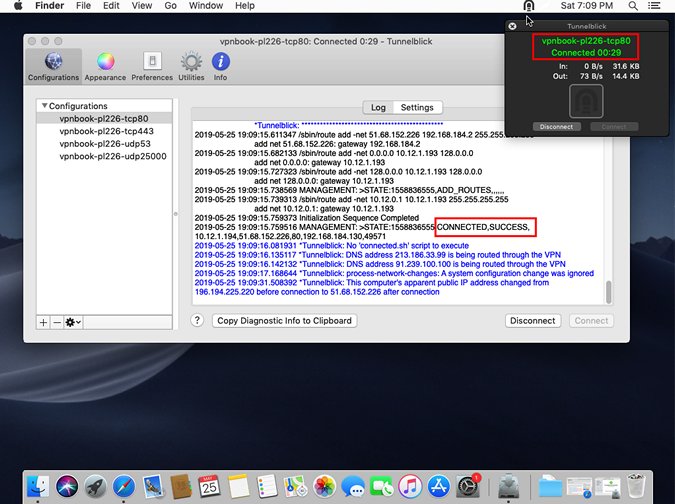The height and width of the screenshot is (504, 675).
Task: Open the Trash in the Dock
Action: coord(636,485)
